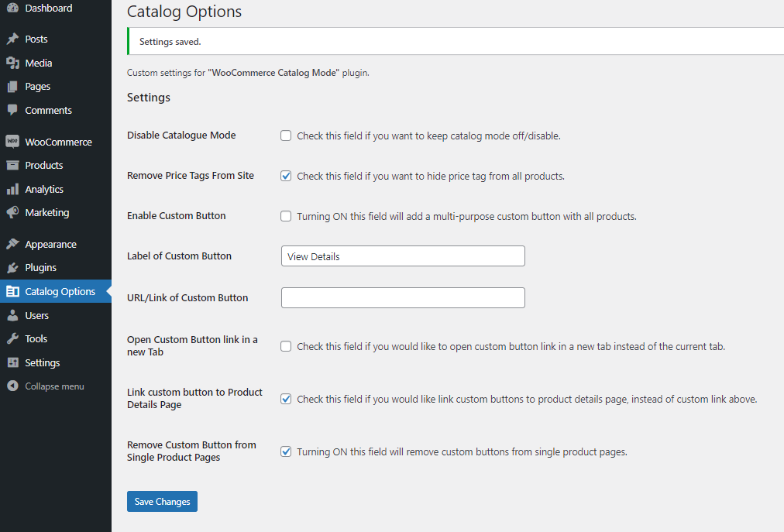The image size is (784, 532).
Task: Open the Tools icon in sidebar
Action: pos(14,338)
